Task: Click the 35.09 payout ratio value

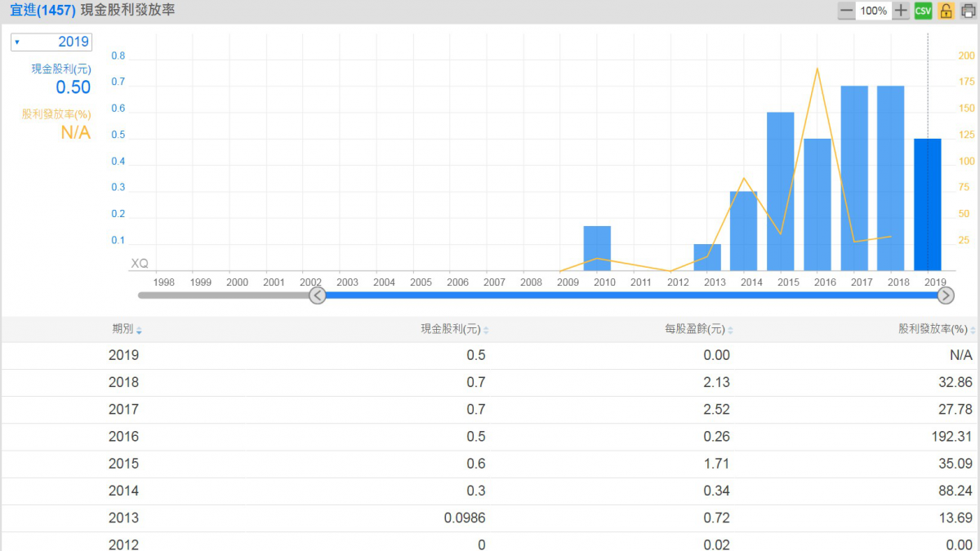Action: coord(955,464)
